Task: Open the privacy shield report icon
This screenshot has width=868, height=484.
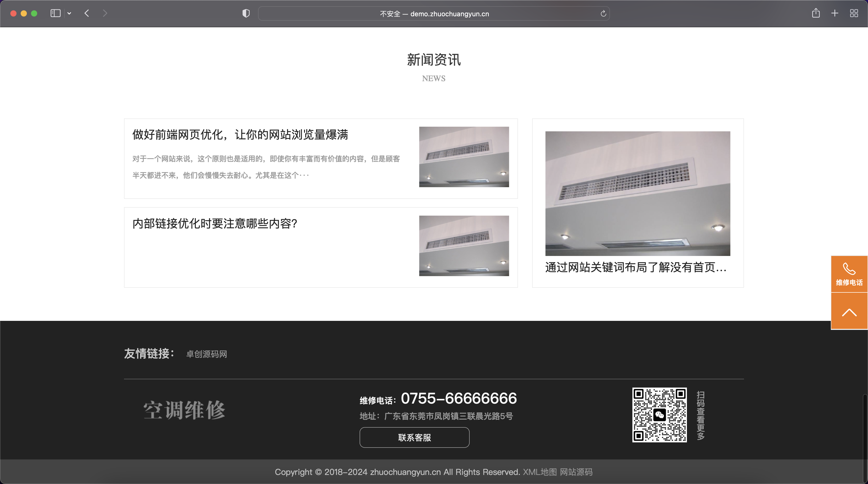Action: (x=246, y=13)
